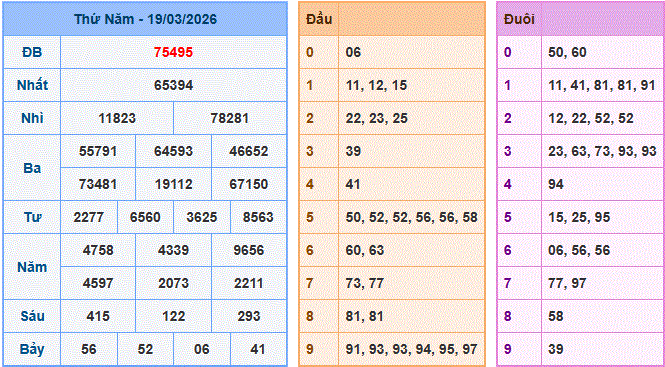
Task: Click Đuôi row 1 values 11, 41, 81, 81, 91
Action: [601, 85]
